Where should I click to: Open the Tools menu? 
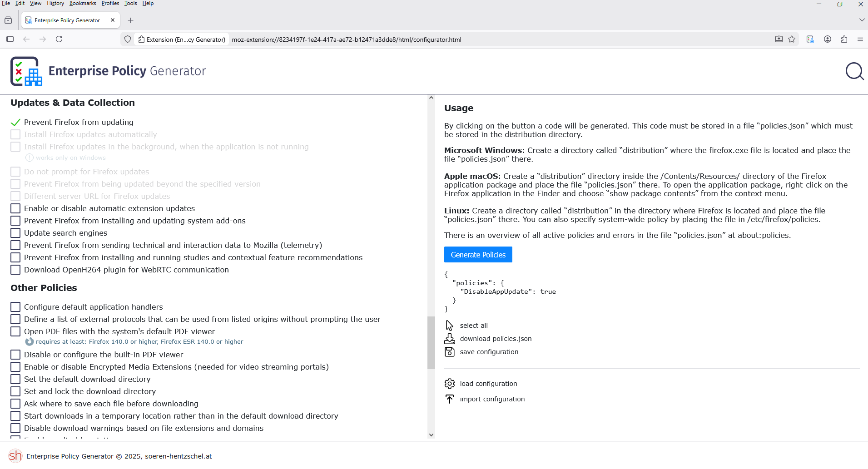tap(130, 3)
